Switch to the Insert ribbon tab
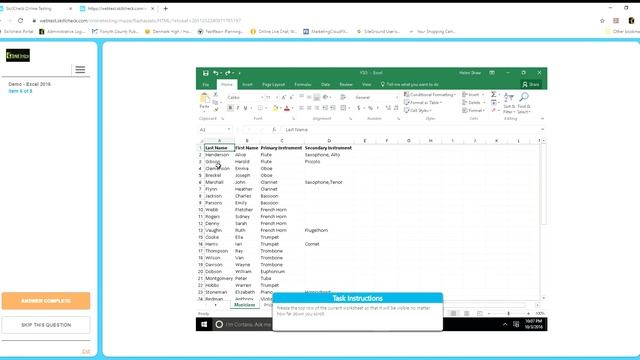Image resolution: width=640 pixels, height=360 pixels. (x=247, y=84)
